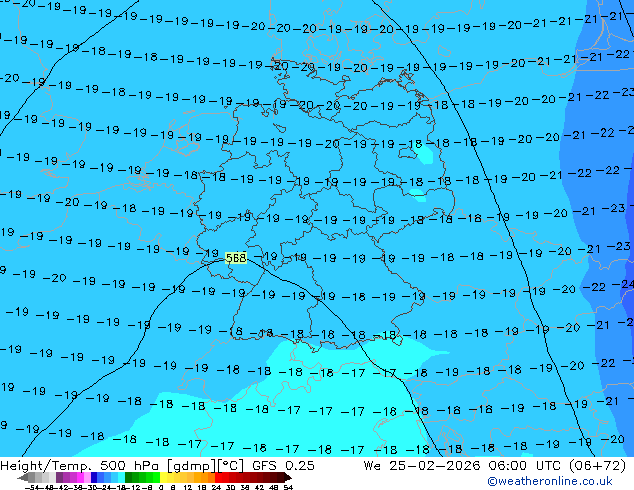This screenshot has width=634, height=490.
Task: Click the yellow 0°C legend swatch
Action: pyautogui.click(x=163, y=477)
